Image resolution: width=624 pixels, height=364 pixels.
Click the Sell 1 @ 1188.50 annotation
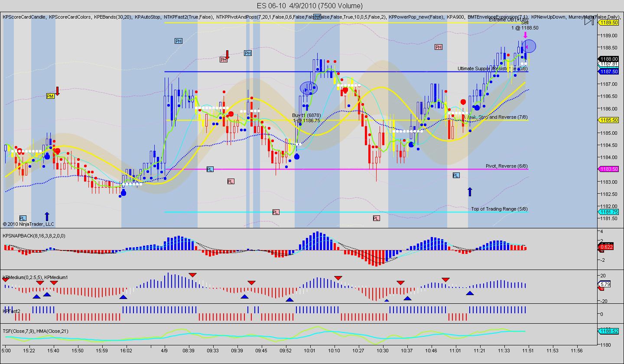pyautogui.click(x=525, y=26)
